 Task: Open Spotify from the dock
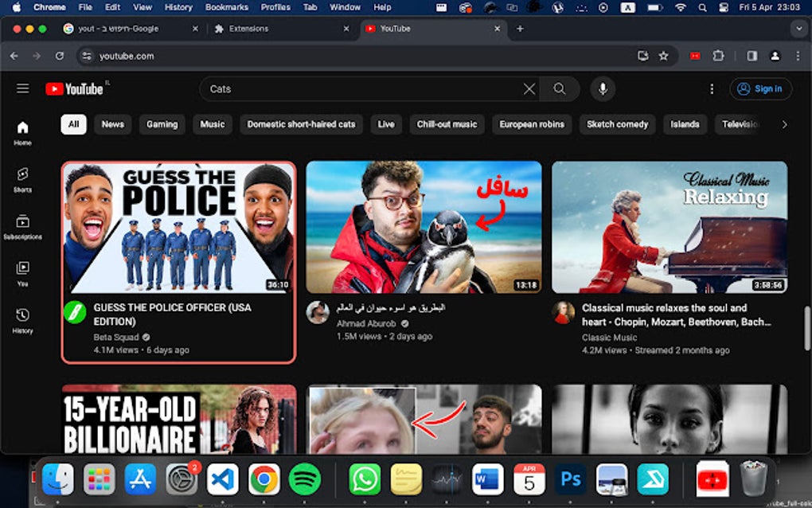coord(304,479)
